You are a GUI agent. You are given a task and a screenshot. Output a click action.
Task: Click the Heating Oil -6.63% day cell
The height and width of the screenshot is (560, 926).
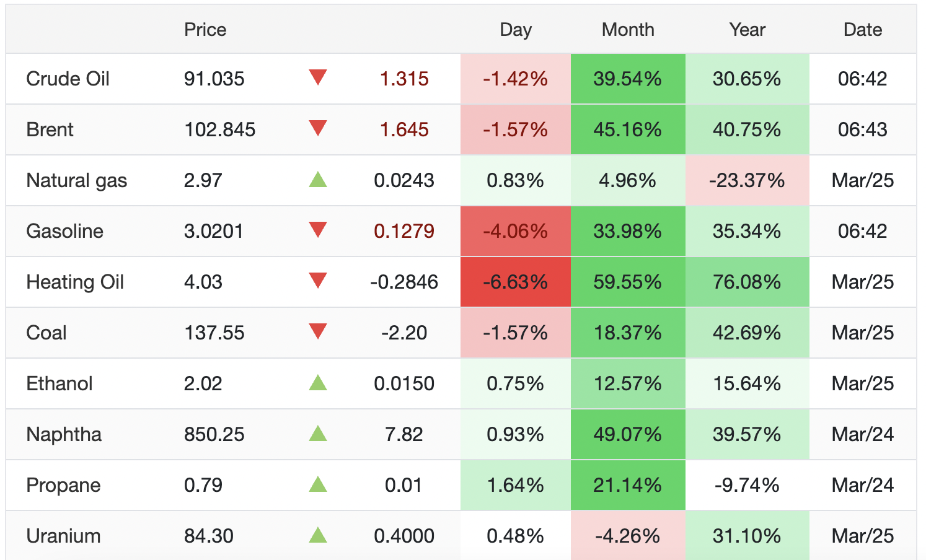(x=516, y=282)
